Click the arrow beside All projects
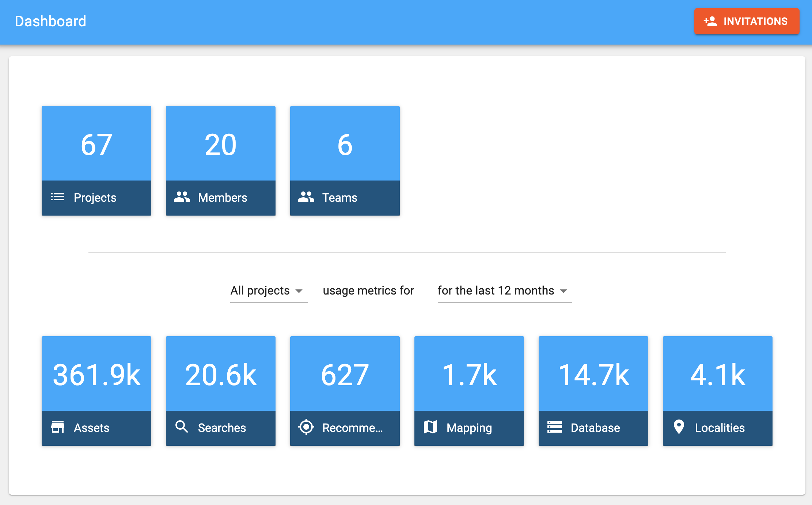Image resolution: width=812 pixels, height=505 pixels. [299, 291]
